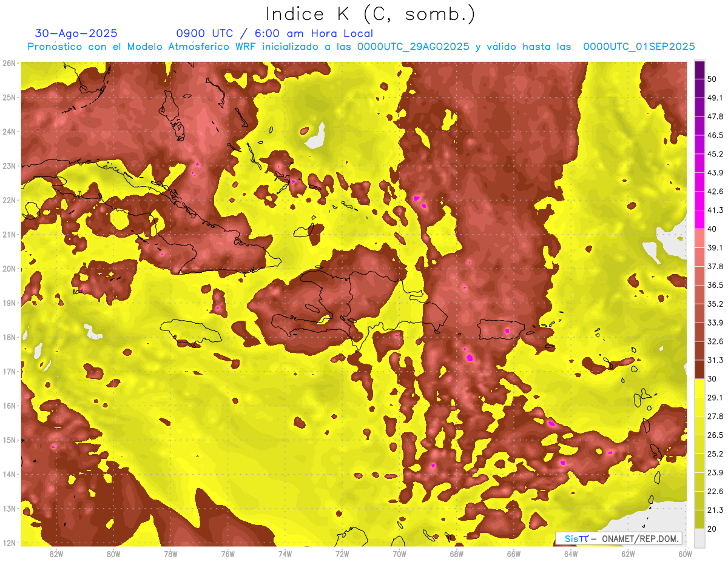Click the latitude label 24N
This screenshot has height=562, width=728.
click(x=9, y=132)
